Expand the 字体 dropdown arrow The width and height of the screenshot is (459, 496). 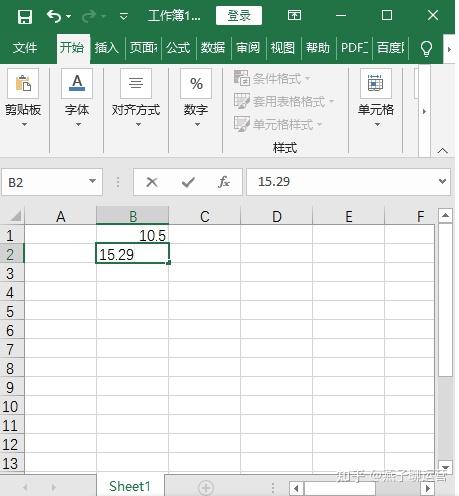[78, 124]
